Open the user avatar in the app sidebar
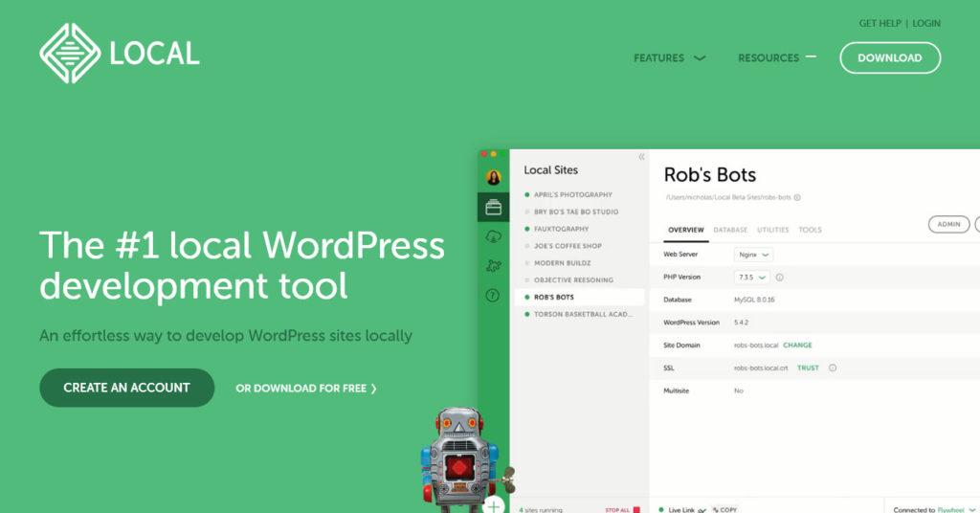The image size is (980, 513). click(x=493, y=178)
